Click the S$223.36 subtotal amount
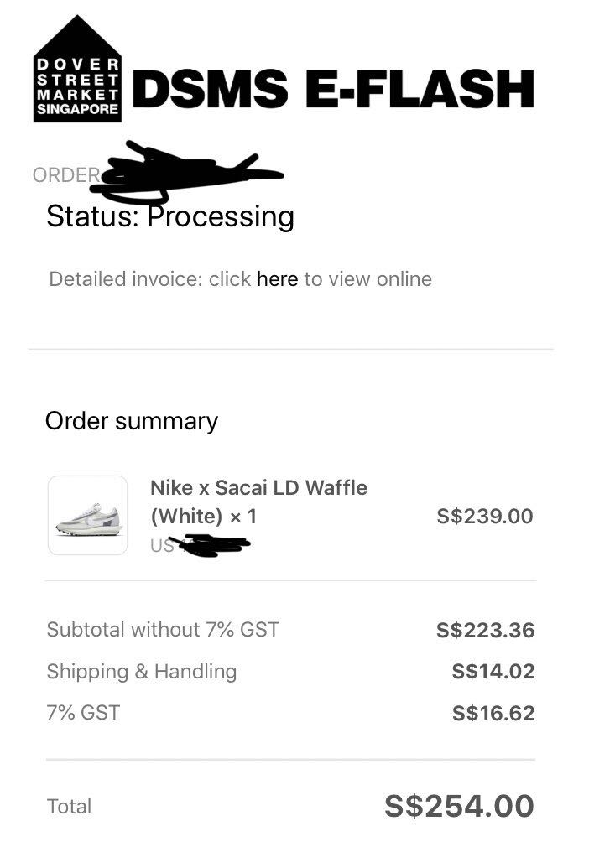This screenshot has height=868, width=615. pos(485,631)
